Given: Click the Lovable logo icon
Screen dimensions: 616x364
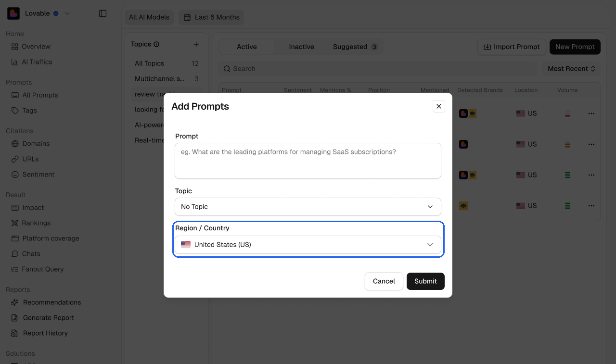Looking at the screenshot, I should pyautogui.click(x=13, y=13).
